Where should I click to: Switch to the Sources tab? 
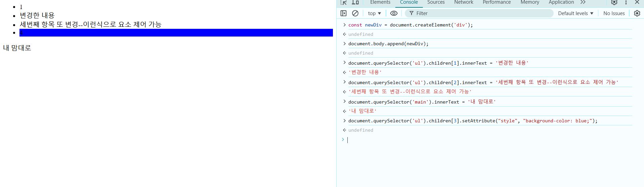(436, 2)
